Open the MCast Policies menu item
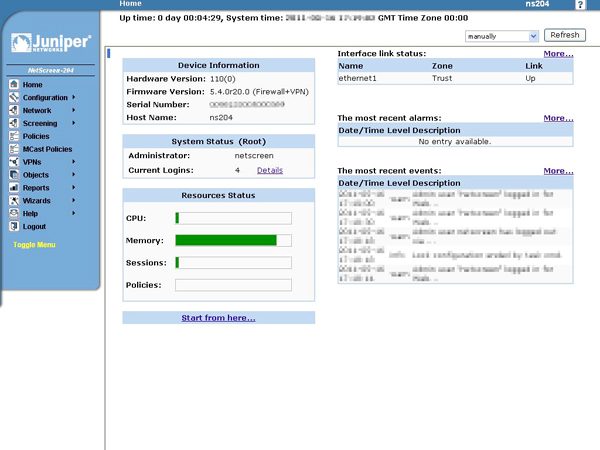Viewport: 600px width, 450px height. (47, 149)
